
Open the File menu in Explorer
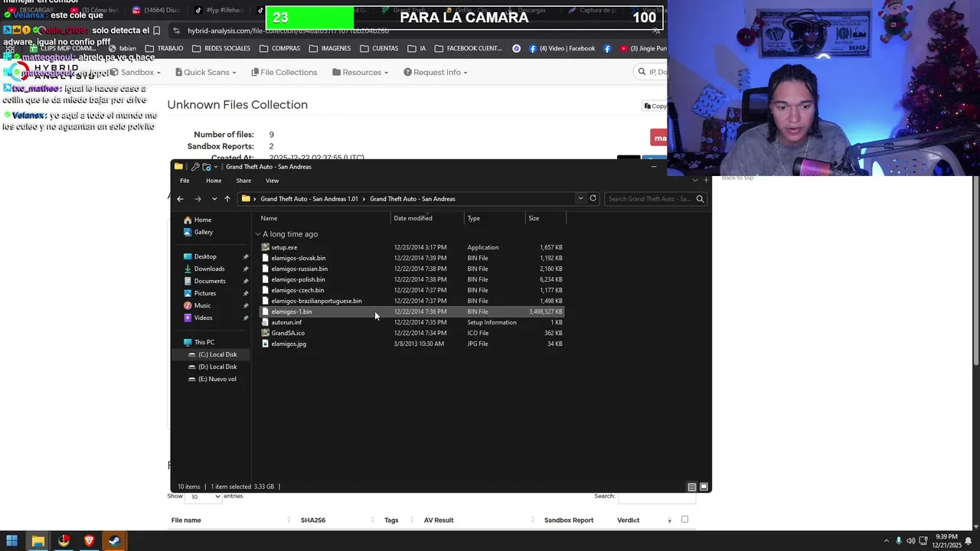point(185,181)
